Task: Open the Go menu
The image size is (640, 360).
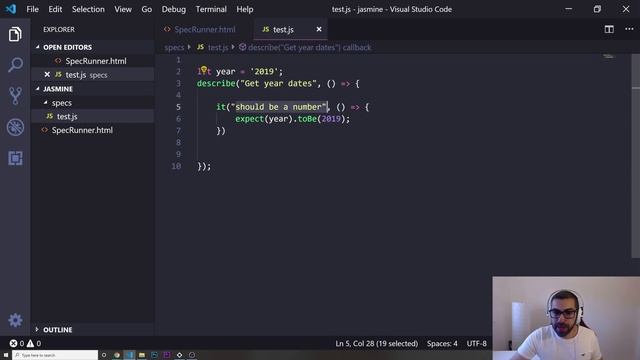Action: pyautogui.click(x=147, y=9)
